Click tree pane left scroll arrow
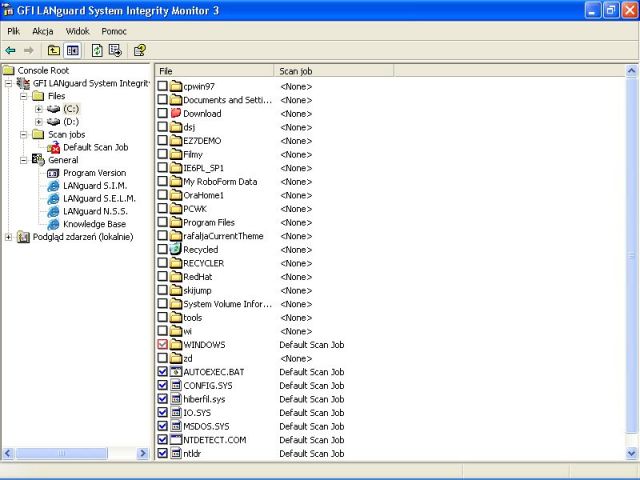This screenshot has width=640, height=480. 8,453
